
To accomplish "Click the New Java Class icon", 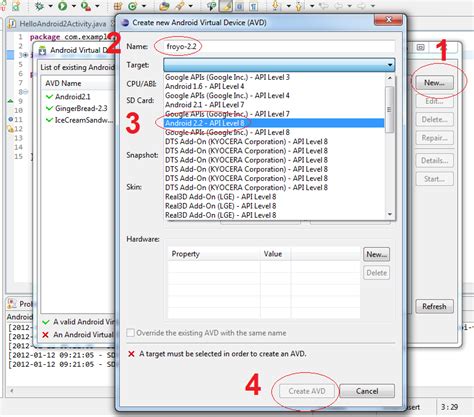I will (x=132, y=6).
